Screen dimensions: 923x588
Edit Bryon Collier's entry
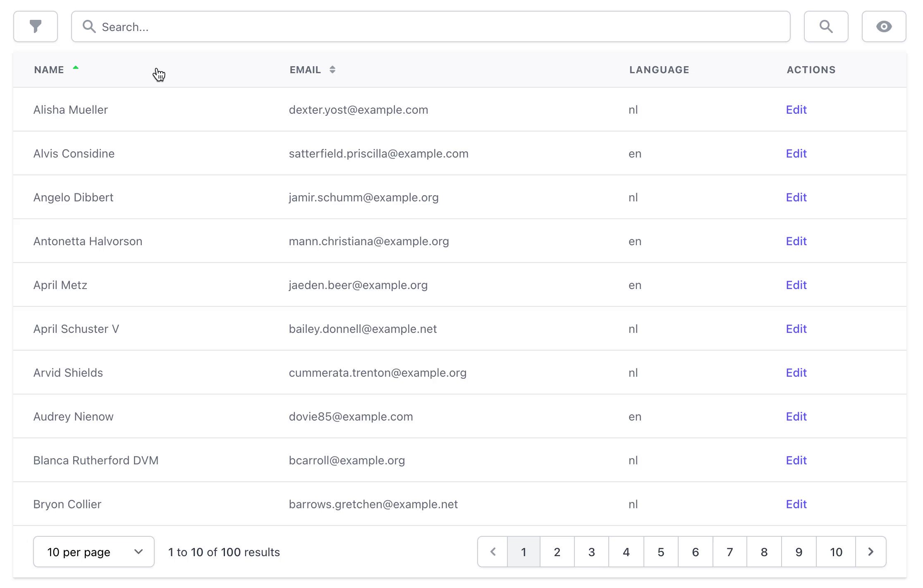tap(796, 504)
